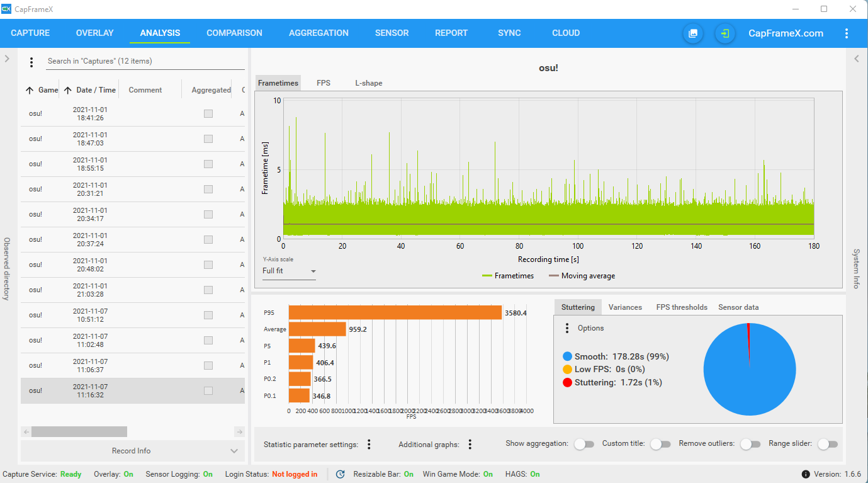Viewport: 868px width, 483px height.
Task: Expand the System Info side panel
Action: pyautogui.click(x=857, y=59)
